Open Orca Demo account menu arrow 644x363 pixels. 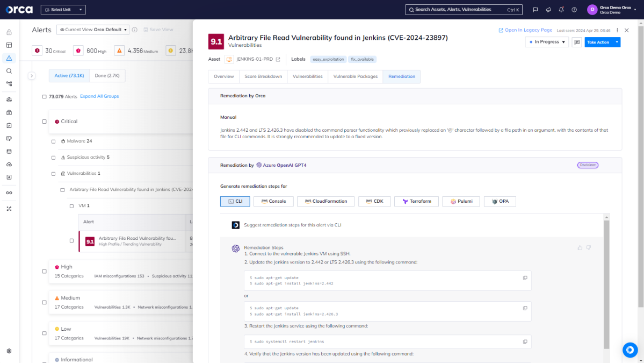click(635, 10)
